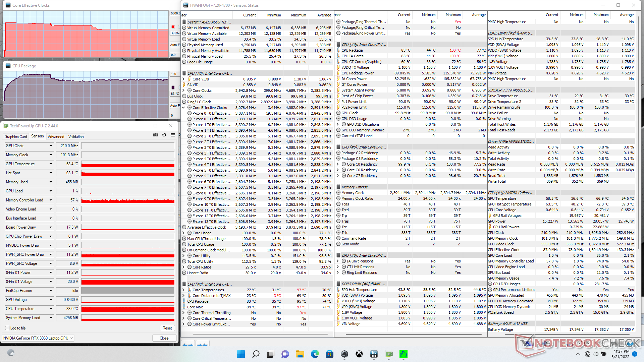This screenshot has width=644, height=362.
Task: Select the 'PL1 Power Limit' sensor row
Action: [x=411, y=102]
